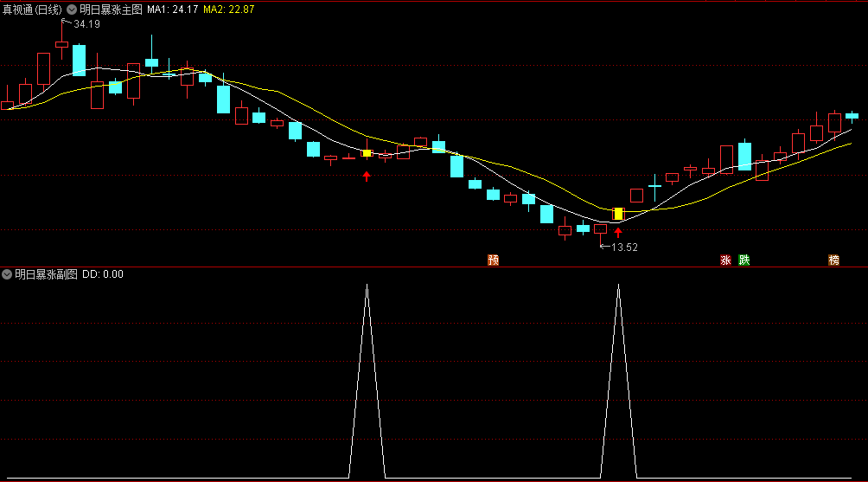This screenshot has height=482, width=868.
Task: Click the 真视通(日线) stock title
Action: coord(32,10)
